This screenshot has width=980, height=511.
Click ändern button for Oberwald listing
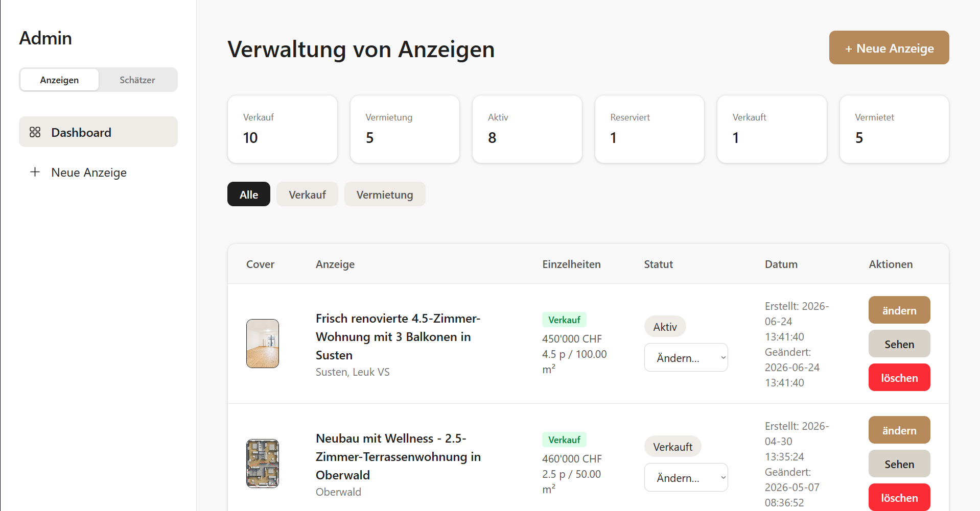899,430
